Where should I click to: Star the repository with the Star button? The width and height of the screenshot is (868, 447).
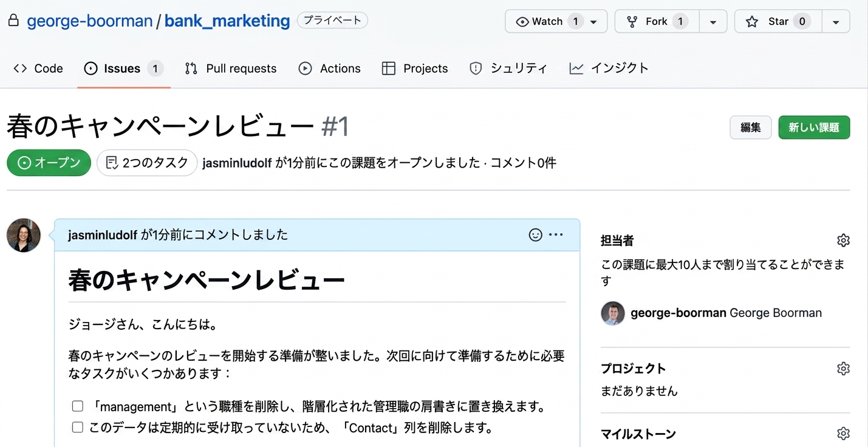(778, 21)
